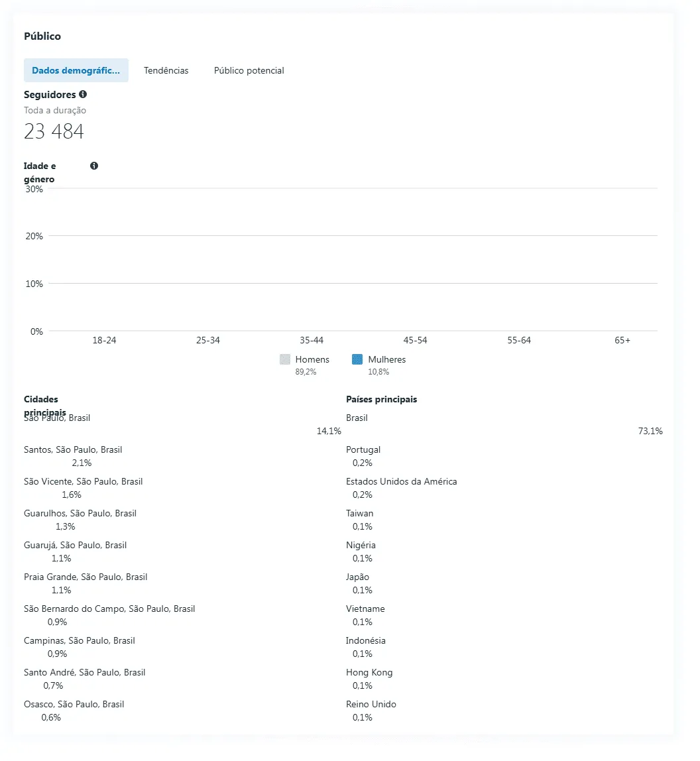The width and height of the screenshot is (700, 761).
Task: Click info icon next to Seguidores
Action: pos(83,94)
